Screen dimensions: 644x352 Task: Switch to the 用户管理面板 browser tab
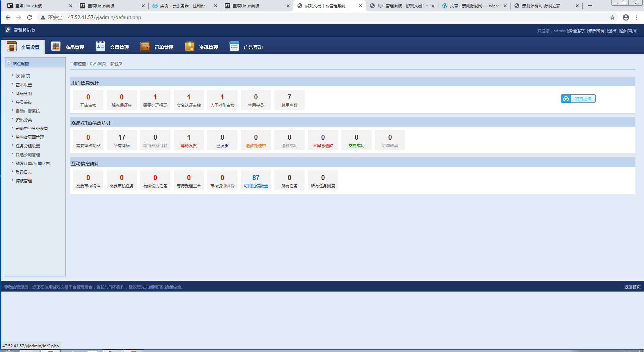[402, 6]
